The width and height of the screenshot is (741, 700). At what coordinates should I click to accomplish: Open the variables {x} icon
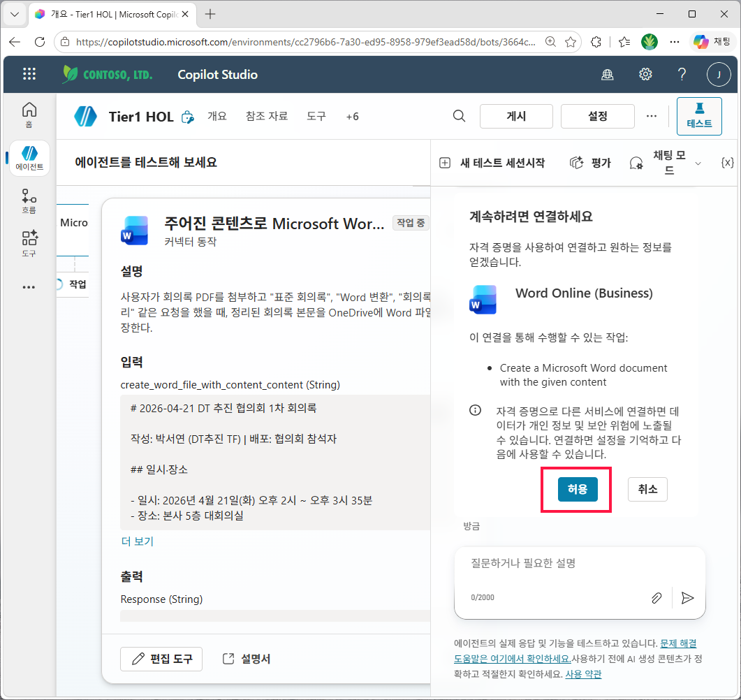(x=727, y=163)
